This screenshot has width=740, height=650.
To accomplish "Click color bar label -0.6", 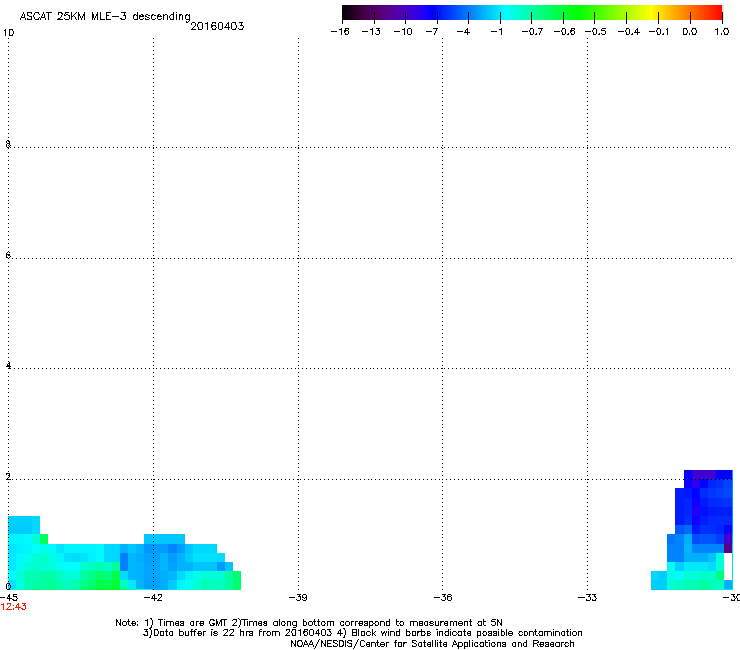I will click(564, 32).
